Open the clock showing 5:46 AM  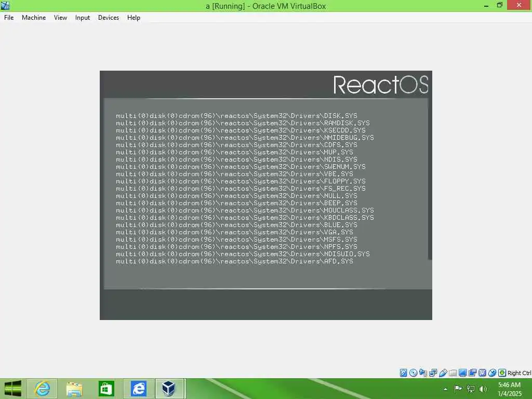click(509, 389)
